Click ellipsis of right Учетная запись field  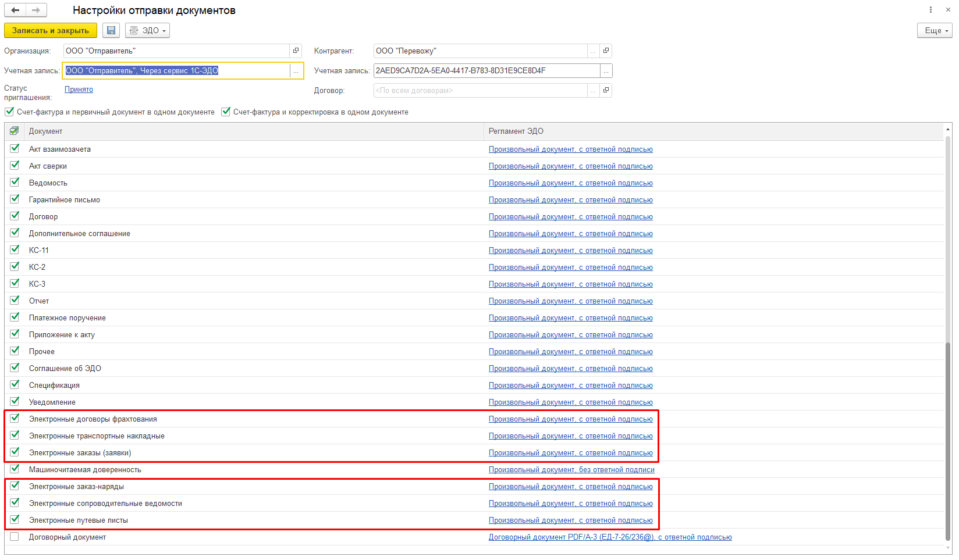606,70
